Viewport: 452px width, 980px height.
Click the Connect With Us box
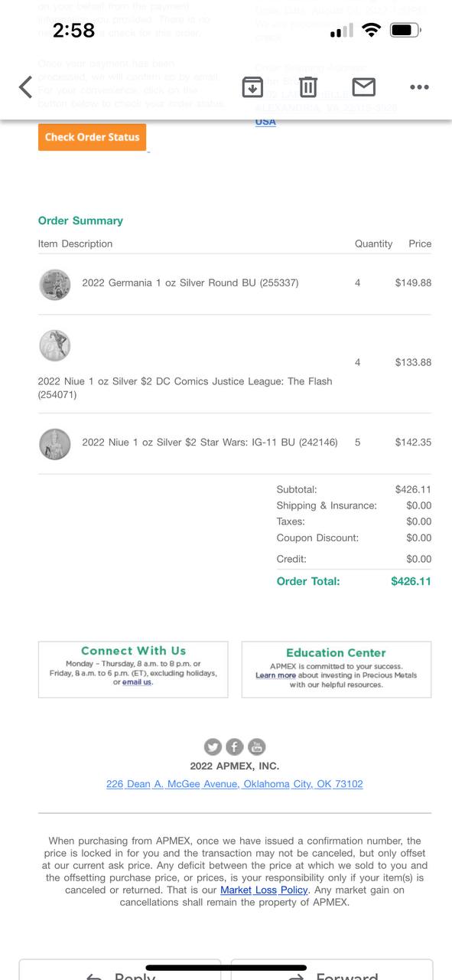pyautogui.click(x=133, y=669)
